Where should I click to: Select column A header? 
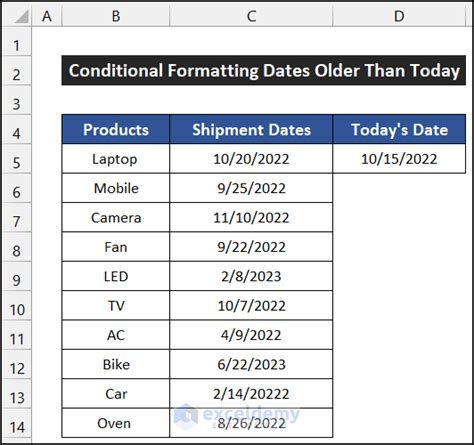[47, 16]
